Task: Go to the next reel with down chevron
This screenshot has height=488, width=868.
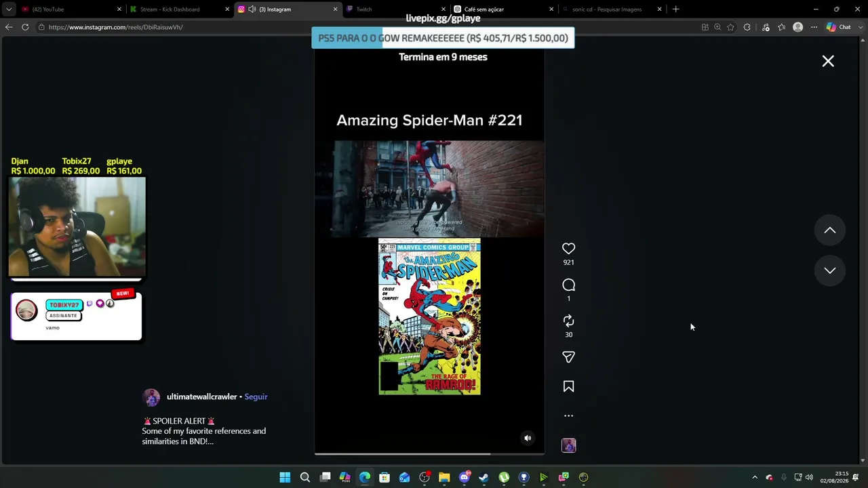Action: [829, 270]
